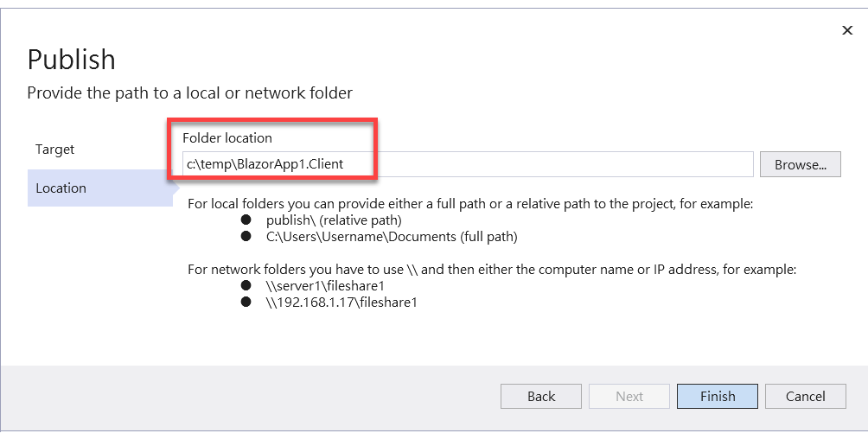Click the bullet icon beside \\server1\fileshare1
Viewport: 868px width, 446px height.
coord(246,285)
